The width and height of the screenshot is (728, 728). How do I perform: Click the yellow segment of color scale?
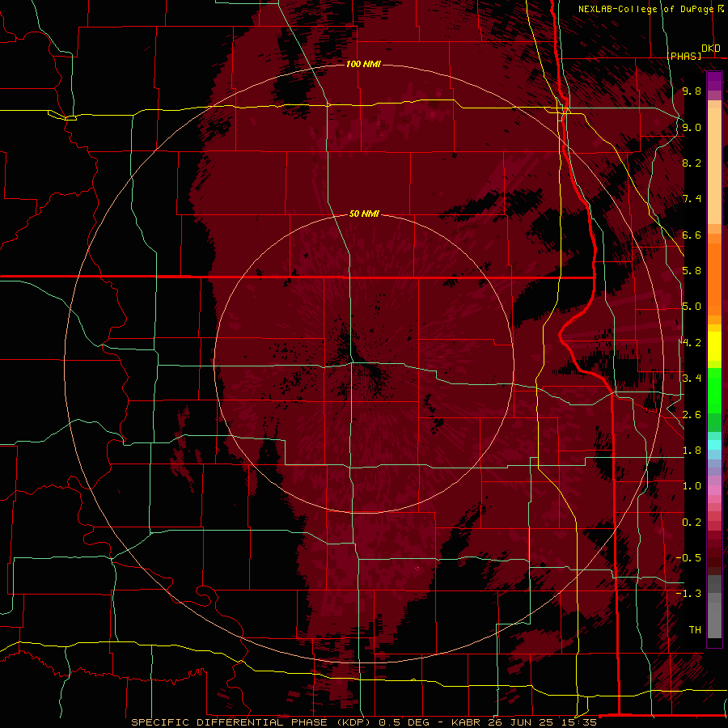coord(714,345)
